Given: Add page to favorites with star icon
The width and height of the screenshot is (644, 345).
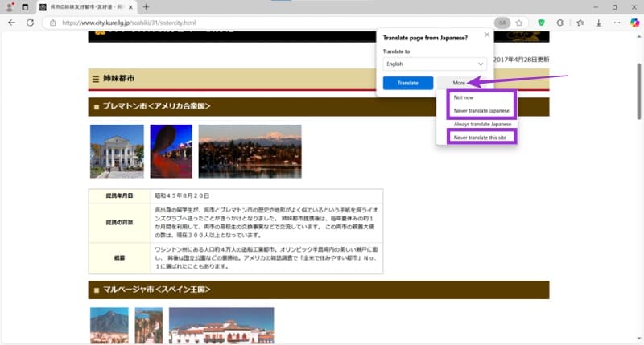Looking at the screenshot, I should [x=520, y=23].
